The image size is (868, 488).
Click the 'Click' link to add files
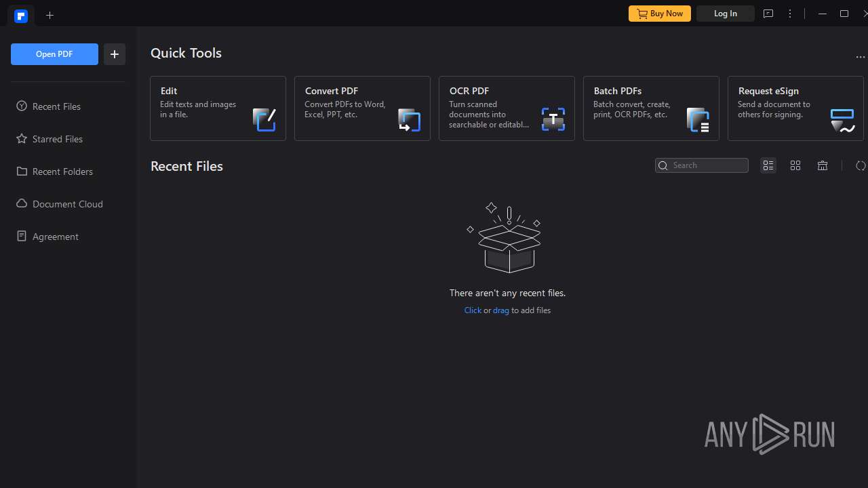[x=473, y=310]
